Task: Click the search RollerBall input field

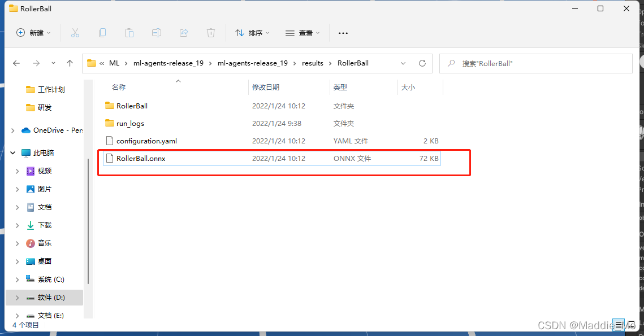Action: coord(535,64)
